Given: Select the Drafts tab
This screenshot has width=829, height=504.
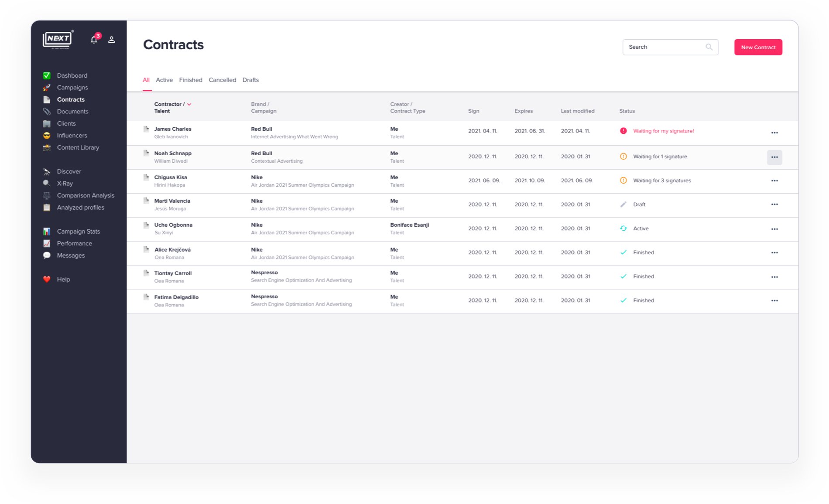Looking at the screenshot, I should pyautogui.click(x=250, y=80).
